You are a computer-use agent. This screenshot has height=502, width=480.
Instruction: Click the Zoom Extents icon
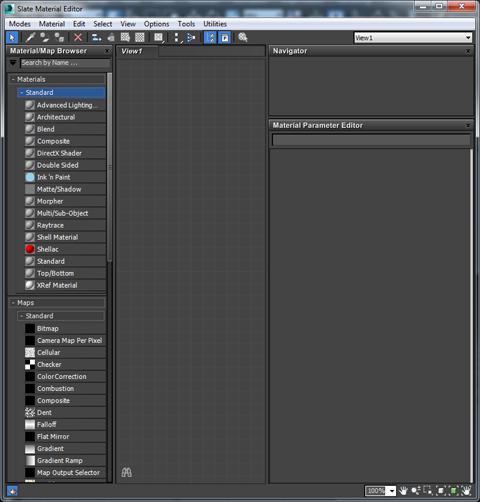coord(441,491)
